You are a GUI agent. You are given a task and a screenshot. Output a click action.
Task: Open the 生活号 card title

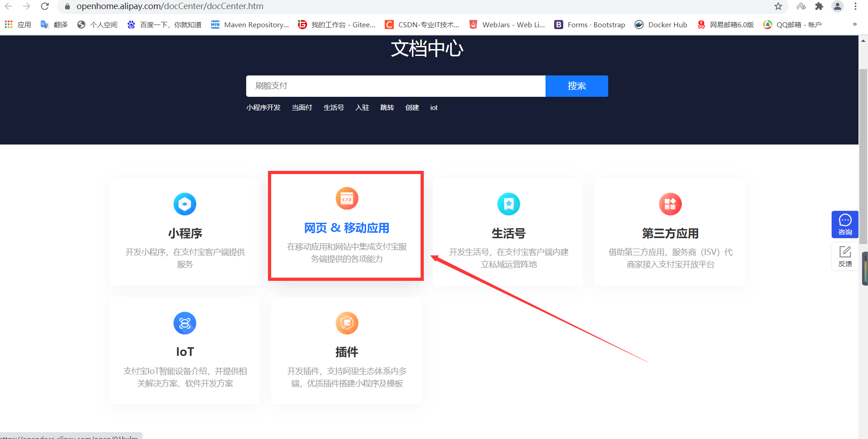(x=509, y=234)
